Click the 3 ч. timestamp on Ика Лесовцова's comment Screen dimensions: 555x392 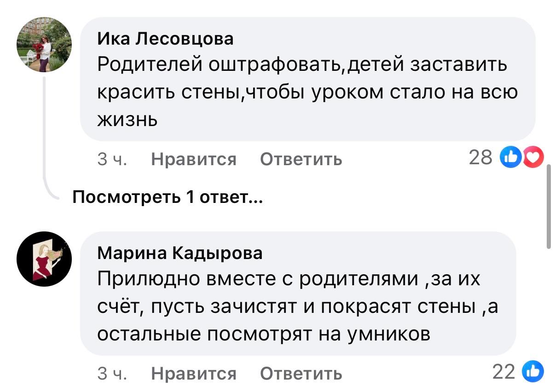click(113, 159)
